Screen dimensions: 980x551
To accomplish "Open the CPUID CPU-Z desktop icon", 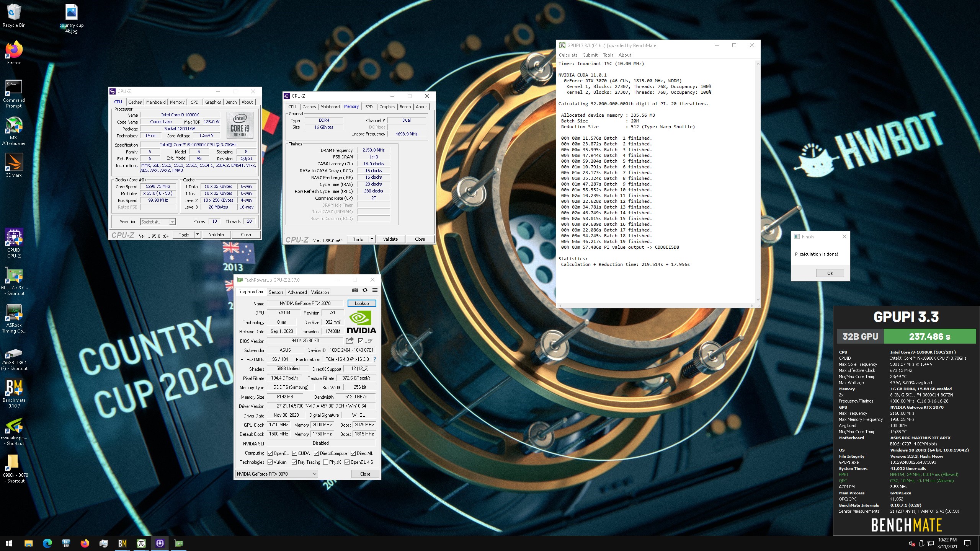I will [x=14, y=243].
